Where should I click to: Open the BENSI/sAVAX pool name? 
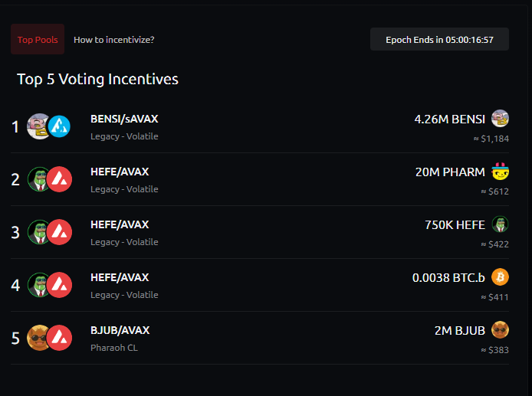(124, 119)
